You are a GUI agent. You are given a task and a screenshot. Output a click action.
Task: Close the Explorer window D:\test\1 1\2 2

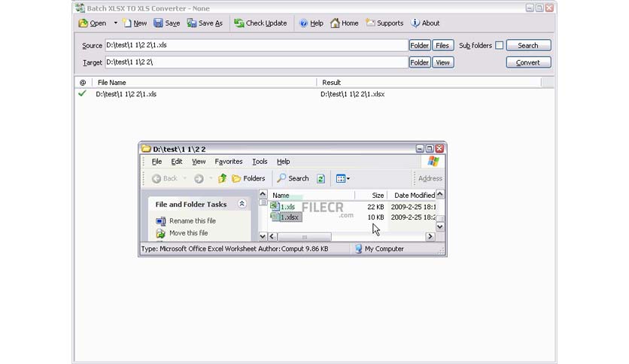(x=439, y=149)
